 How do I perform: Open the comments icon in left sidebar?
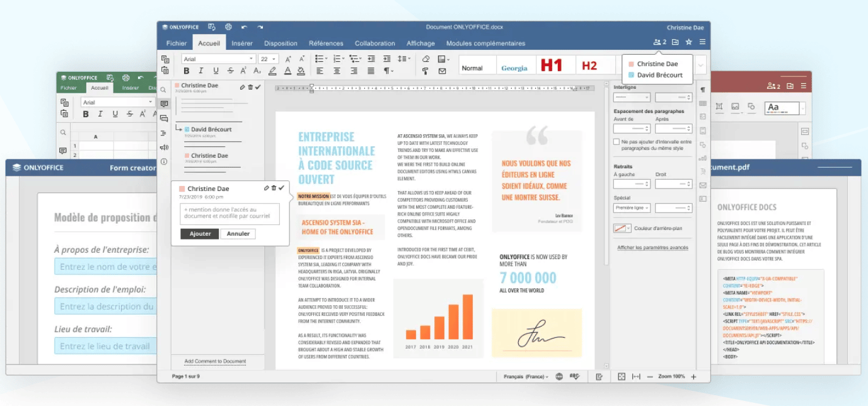[x=164, y=104]
